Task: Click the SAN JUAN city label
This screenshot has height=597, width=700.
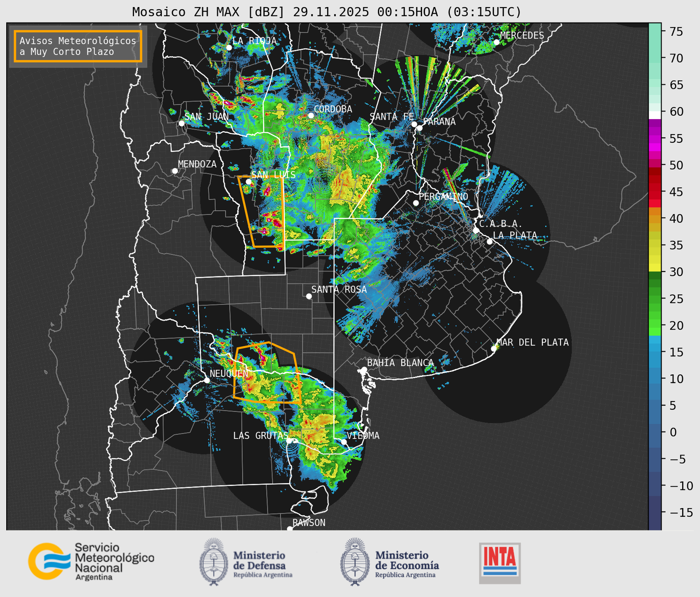Action: pyautogui.click(x=206, y=117)
